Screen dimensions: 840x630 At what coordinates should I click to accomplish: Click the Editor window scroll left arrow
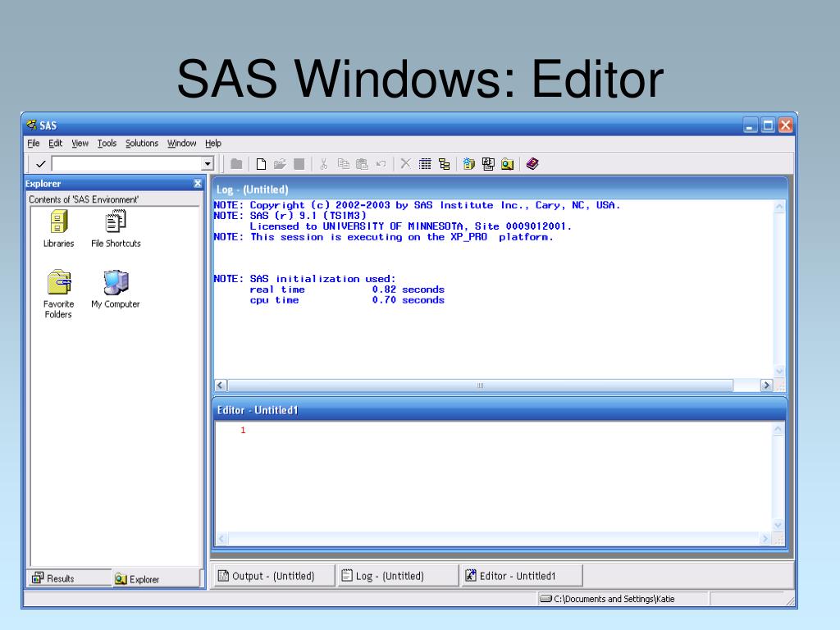221,539
